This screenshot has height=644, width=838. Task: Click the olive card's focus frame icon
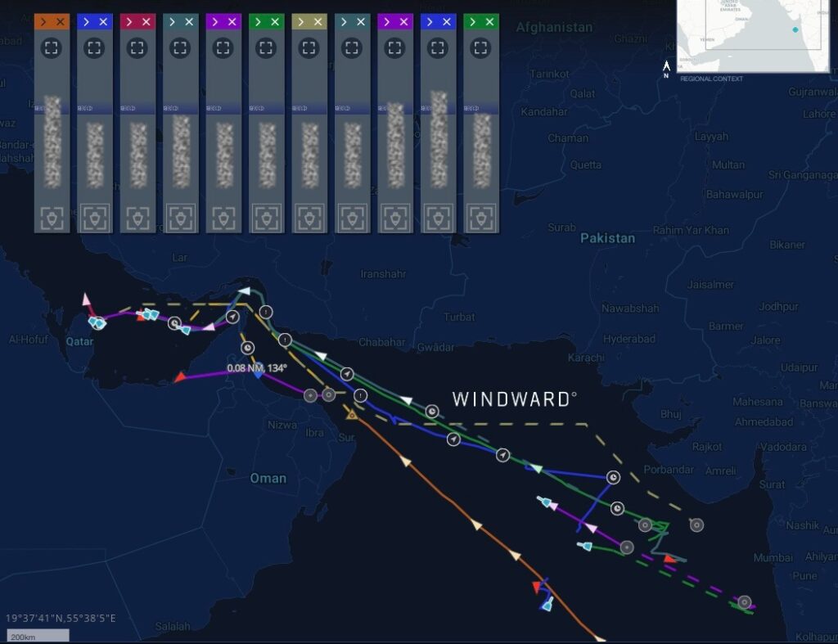[x=309, y=48]
